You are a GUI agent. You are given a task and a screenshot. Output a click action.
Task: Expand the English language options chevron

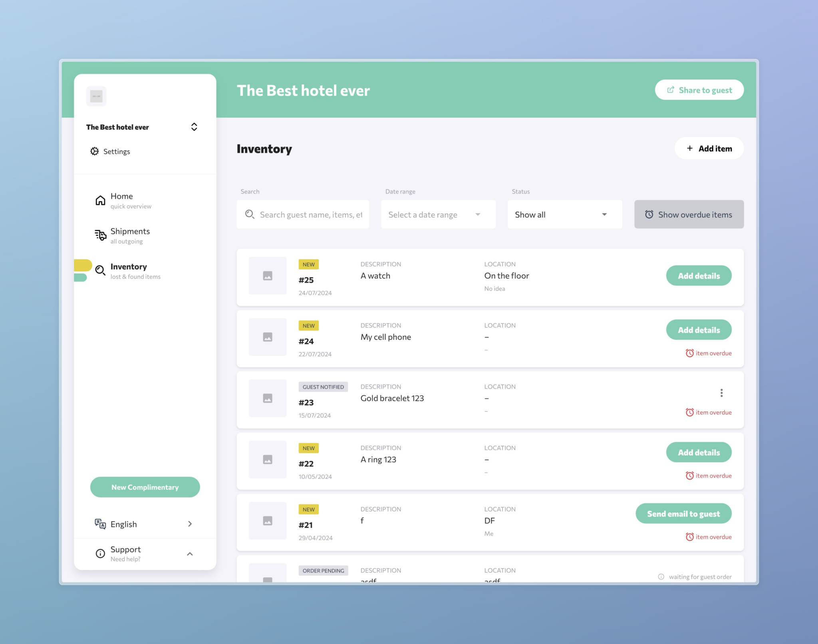[190, 524]
